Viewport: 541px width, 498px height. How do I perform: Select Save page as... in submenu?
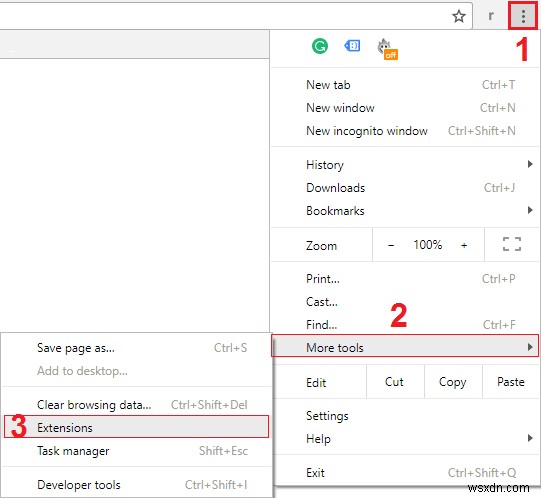click(137, 348)
